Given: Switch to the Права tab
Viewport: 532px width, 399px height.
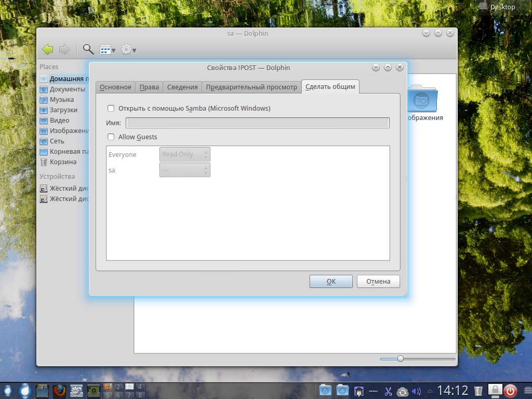Looking at the screenshot, I should click(x=149, y=87).
